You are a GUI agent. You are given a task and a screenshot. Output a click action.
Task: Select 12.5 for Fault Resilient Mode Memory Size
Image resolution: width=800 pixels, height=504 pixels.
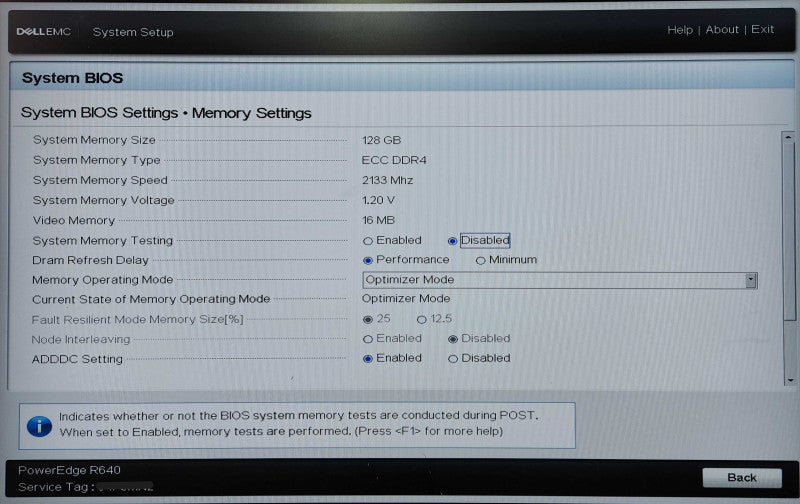coord(421,320)
